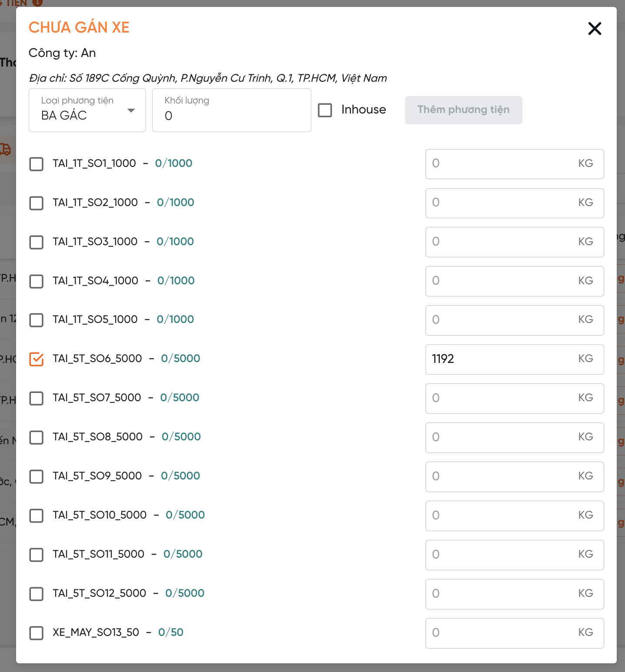Toggle the Inhouse checkbox

coord(325,110)
